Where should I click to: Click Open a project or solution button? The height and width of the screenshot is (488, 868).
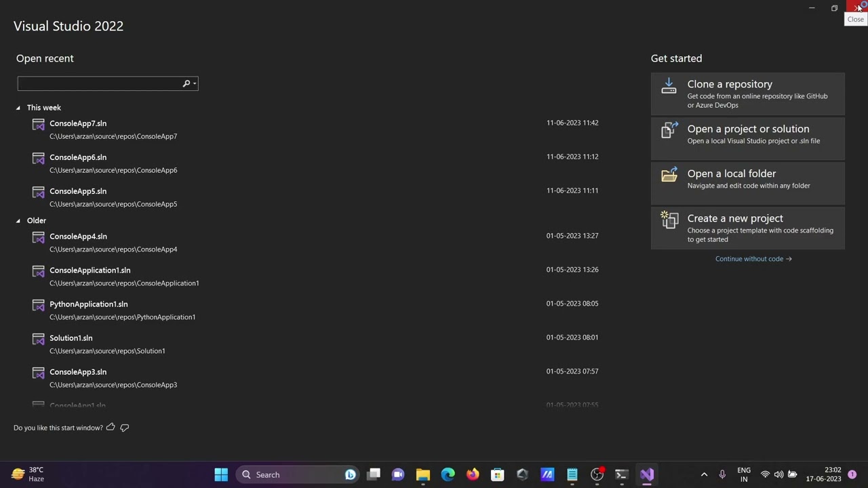click(x=748, y=138)
